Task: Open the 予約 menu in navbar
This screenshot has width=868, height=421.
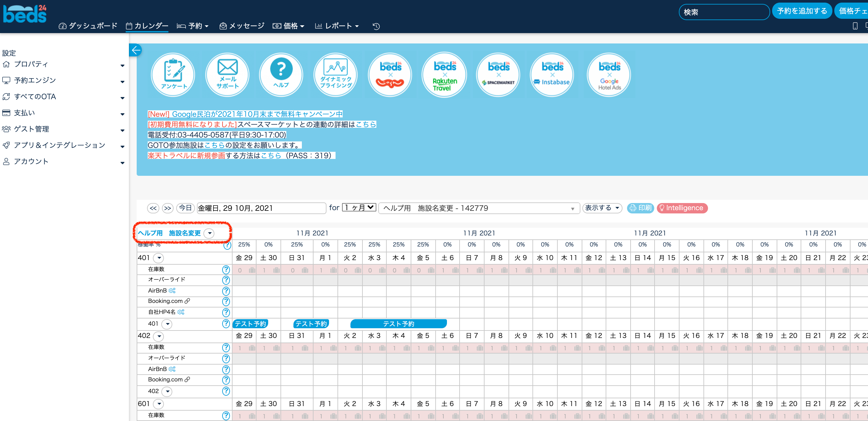Action: click(193, 26)
